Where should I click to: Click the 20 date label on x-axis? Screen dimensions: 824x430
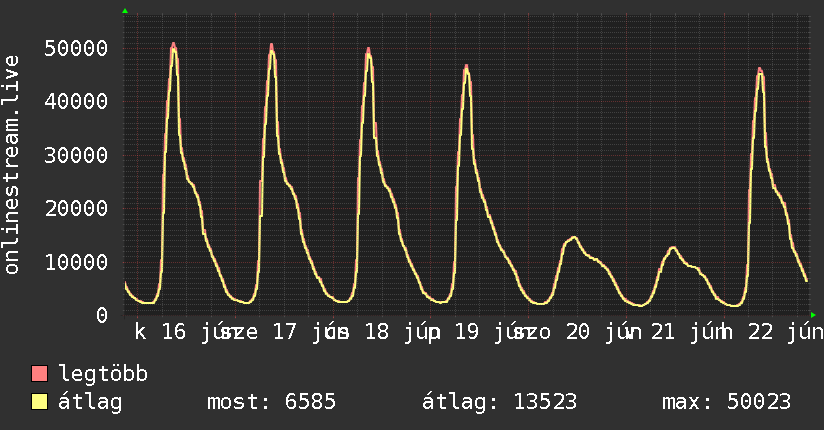click(x=578, y=332)
